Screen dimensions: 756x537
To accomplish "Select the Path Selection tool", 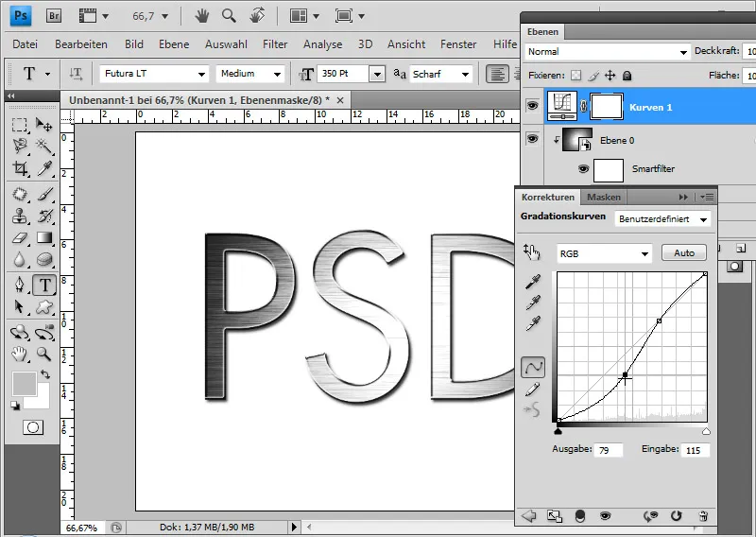I will point(19,306).
